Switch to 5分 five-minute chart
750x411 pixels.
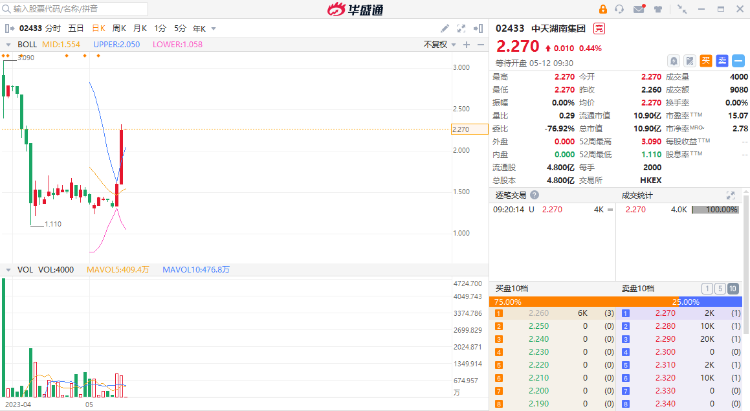pos(180,29)
